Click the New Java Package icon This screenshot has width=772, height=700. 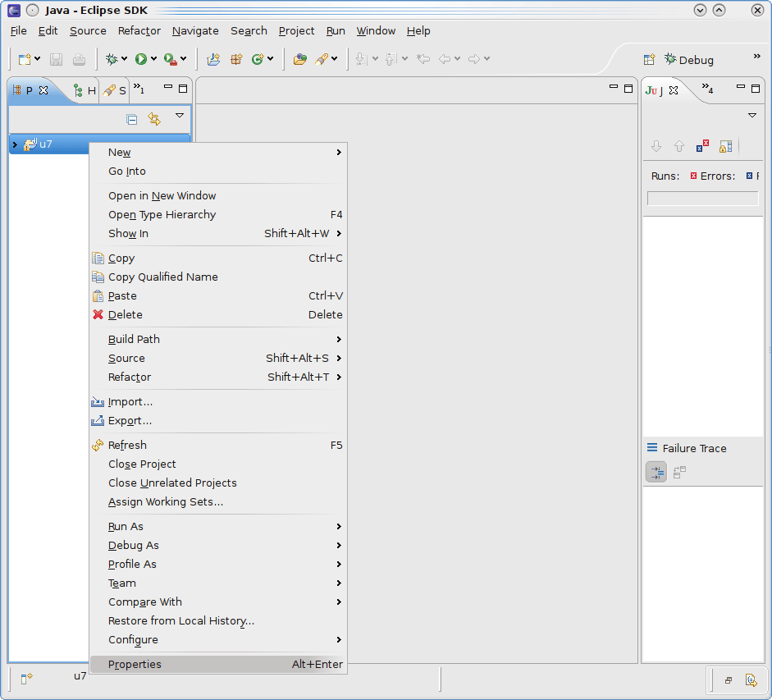tap(236, 59)
